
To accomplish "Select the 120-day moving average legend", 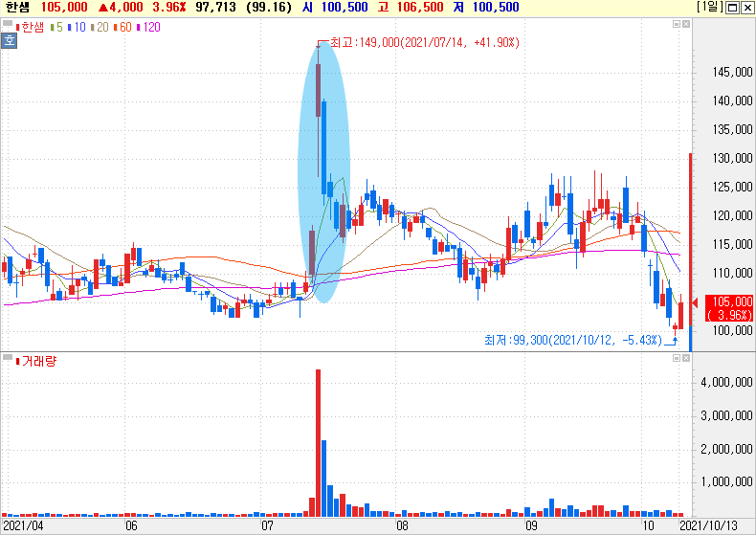I will point(149,28).
